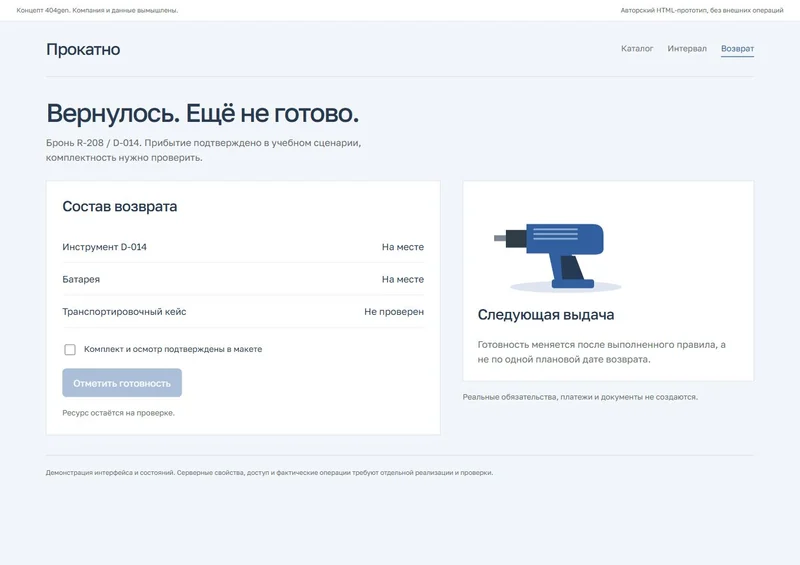Click the Реальные обязательства, платежи note

(580, 397)
